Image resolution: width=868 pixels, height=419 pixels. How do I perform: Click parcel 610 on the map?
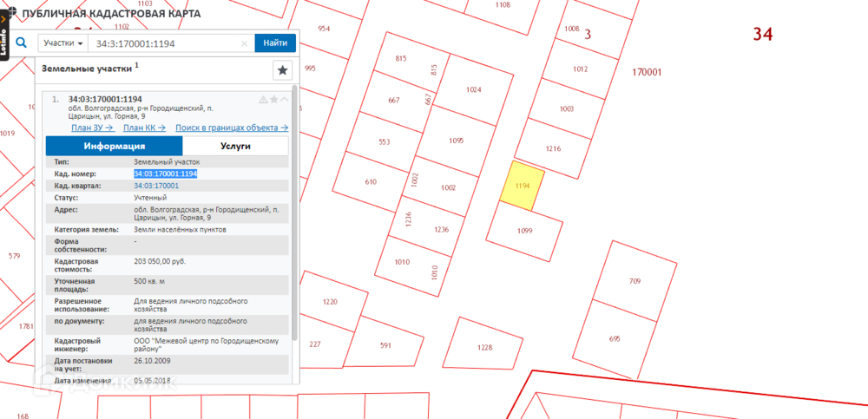[x=371, y=181]
